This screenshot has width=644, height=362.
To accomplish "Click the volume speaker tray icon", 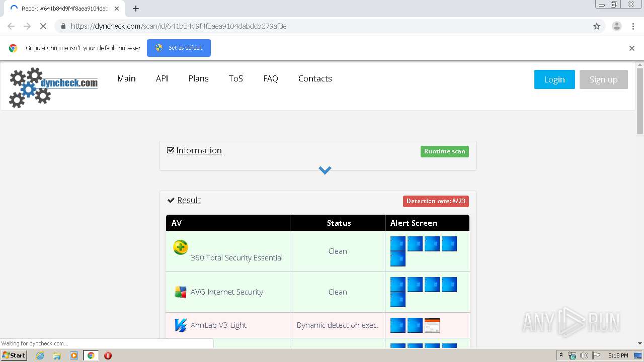I will [x=584, y=355].
